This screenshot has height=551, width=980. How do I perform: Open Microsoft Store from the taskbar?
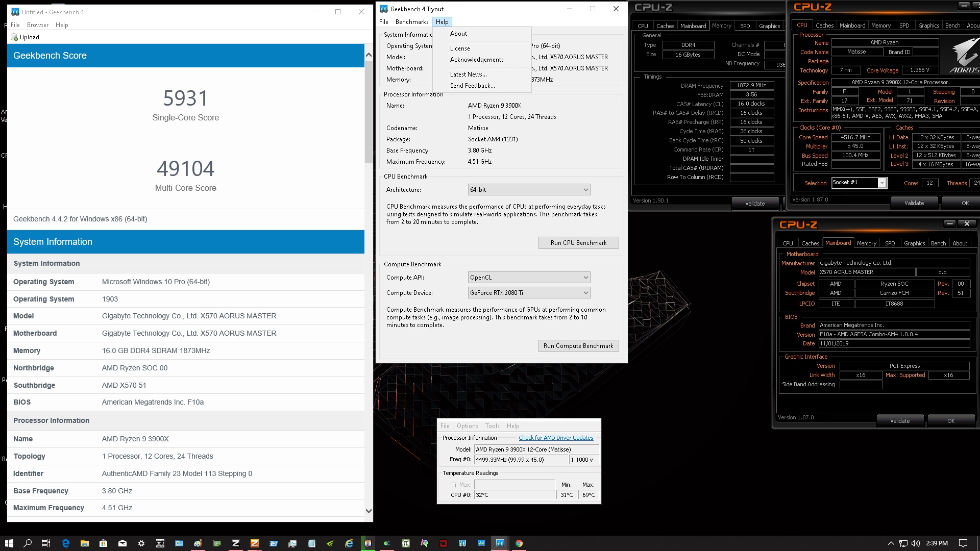click(x=103, y=543)
